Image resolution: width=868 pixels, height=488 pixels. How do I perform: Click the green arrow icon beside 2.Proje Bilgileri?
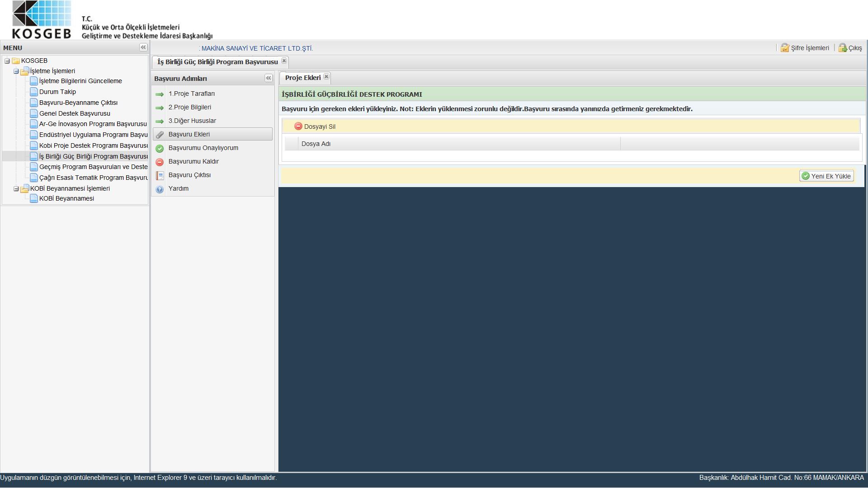coord(160,108)
